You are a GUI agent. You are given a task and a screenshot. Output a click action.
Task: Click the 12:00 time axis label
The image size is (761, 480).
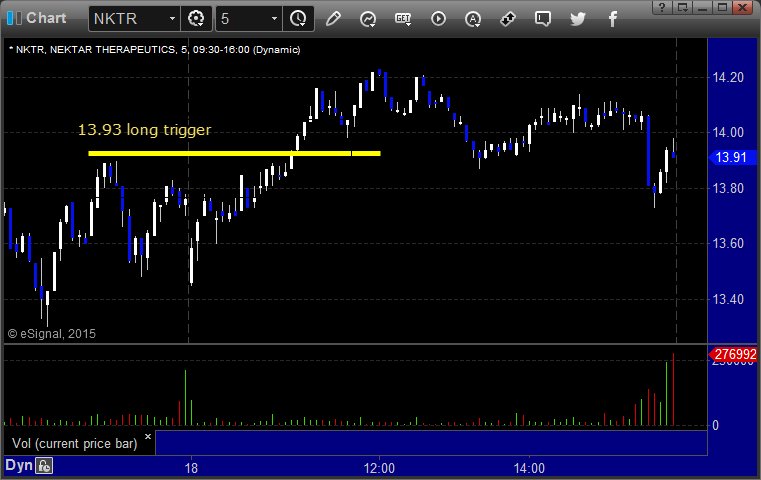[379, 468]
